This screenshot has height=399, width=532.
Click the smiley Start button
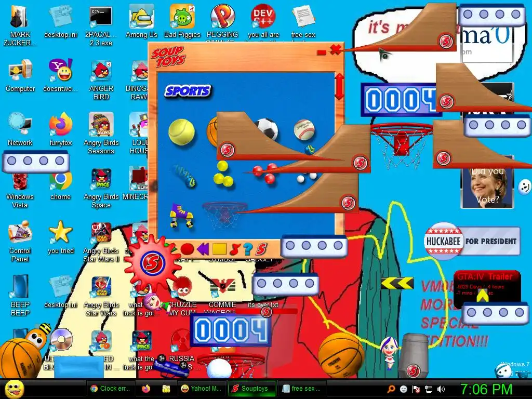click(x=14, y=389)
